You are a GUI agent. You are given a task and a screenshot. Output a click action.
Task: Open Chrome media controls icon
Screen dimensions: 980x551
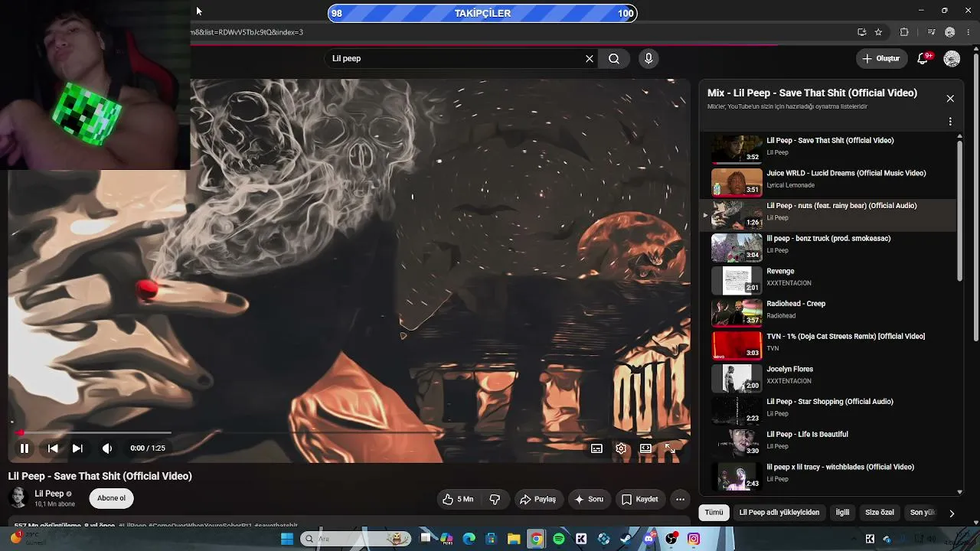pyautogui.click(x=931, y=32)
